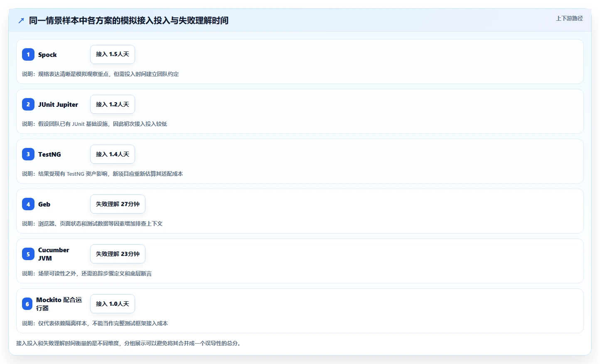Click the Mockito note about 依赖隔离样本
Screen dimensions: 600x364
95,323
